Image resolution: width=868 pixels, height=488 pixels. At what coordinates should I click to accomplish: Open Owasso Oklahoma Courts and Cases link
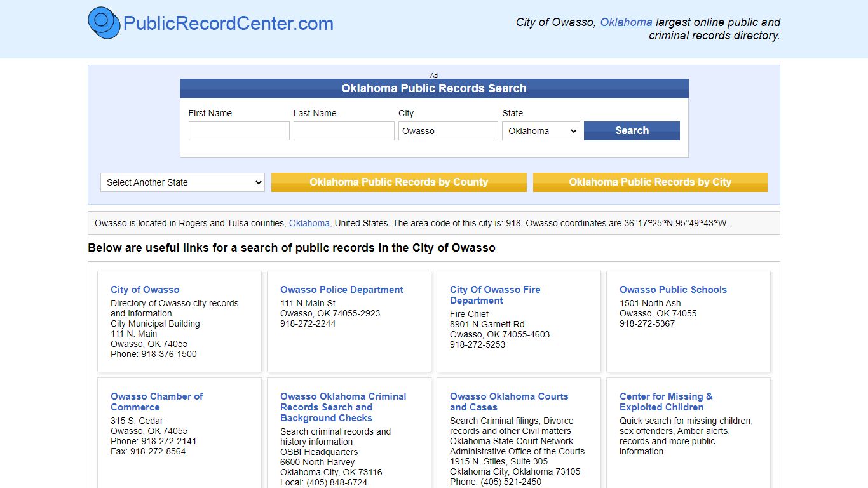tap(509, 402)
